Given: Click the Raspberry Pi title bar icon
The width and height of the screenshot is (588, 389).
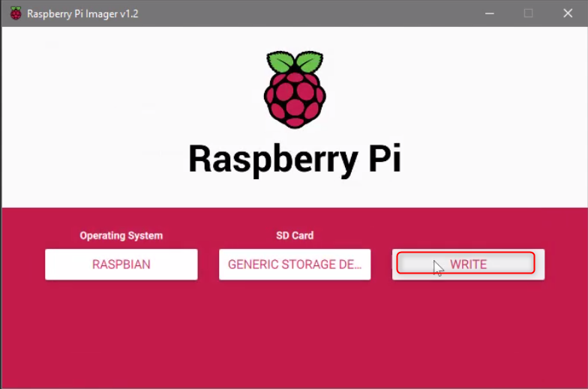Looking at the screenshot, I should (x=16, y=13).
